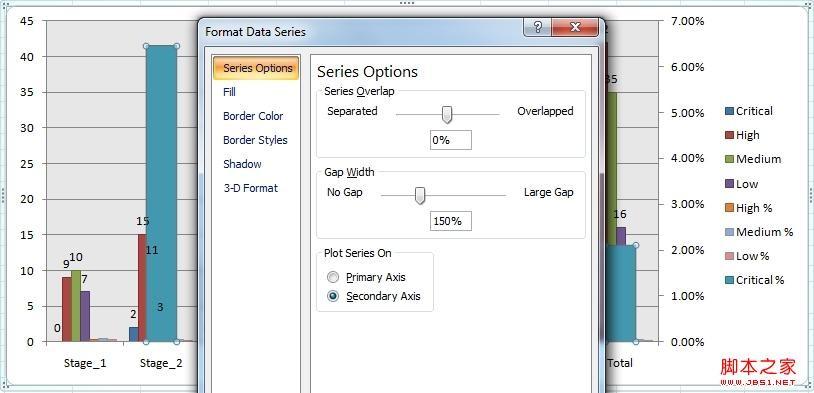
Task: Open Border Color settings
Action: pyautogui.click(x=253, y=116)
